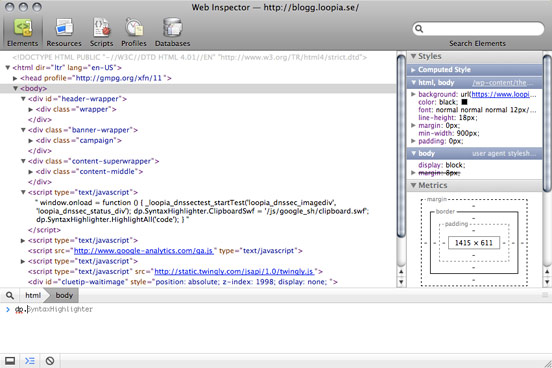Open the google-analytics ga.js script link
Screen dimensions: 552x368
[x=144, y=251]
